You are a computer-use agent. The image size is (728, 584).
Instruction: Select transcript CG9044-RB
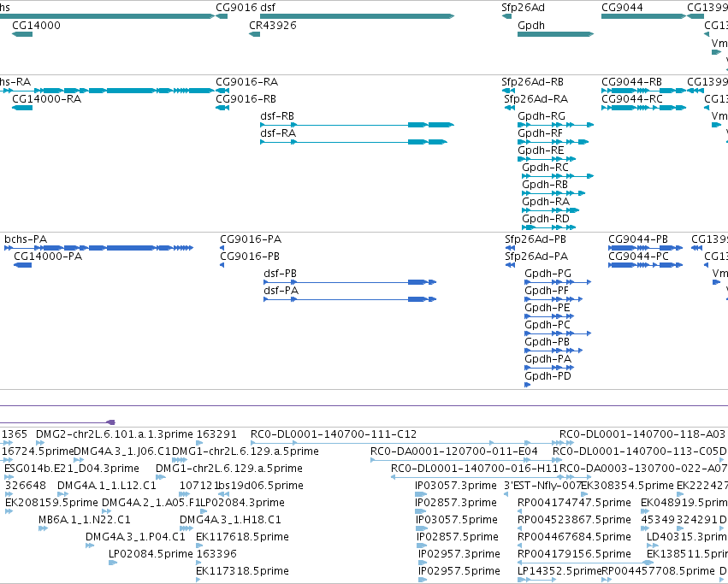point(631,82)
